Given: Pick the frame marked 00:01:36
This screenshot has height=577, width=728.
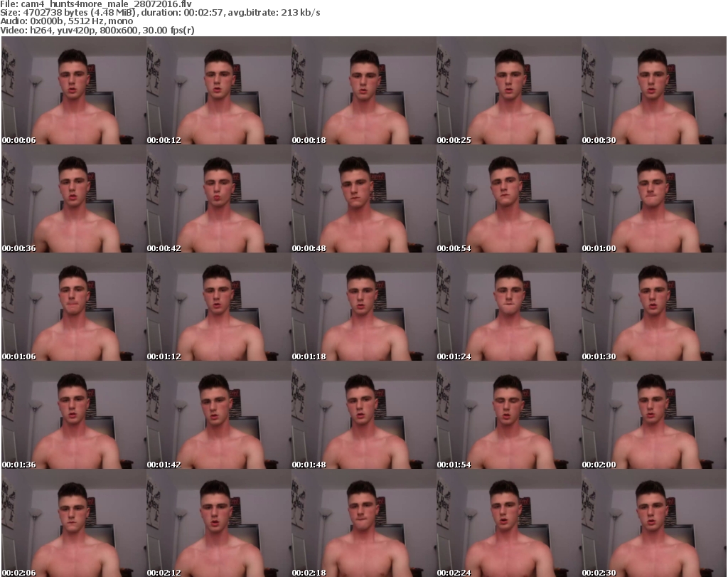Looking at the screenshot, I should click(x=74, y=415).
